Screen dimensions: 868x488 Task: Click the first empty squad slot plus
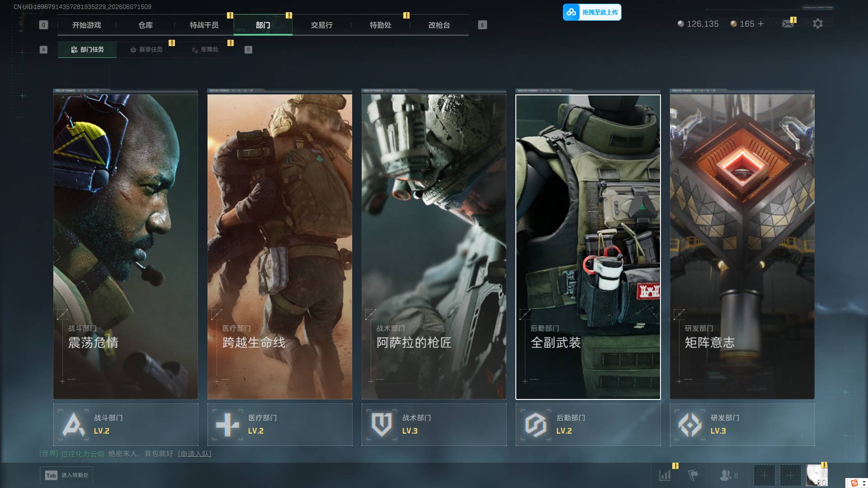pyautogui.click(x=764, y=475)
